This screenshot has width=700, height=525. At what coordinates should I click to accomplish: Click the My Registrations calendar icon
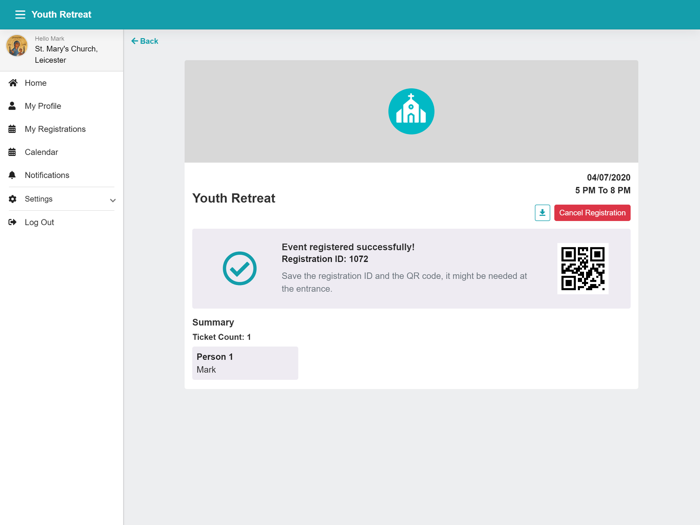pyautogui.click(x=12, y=129)
